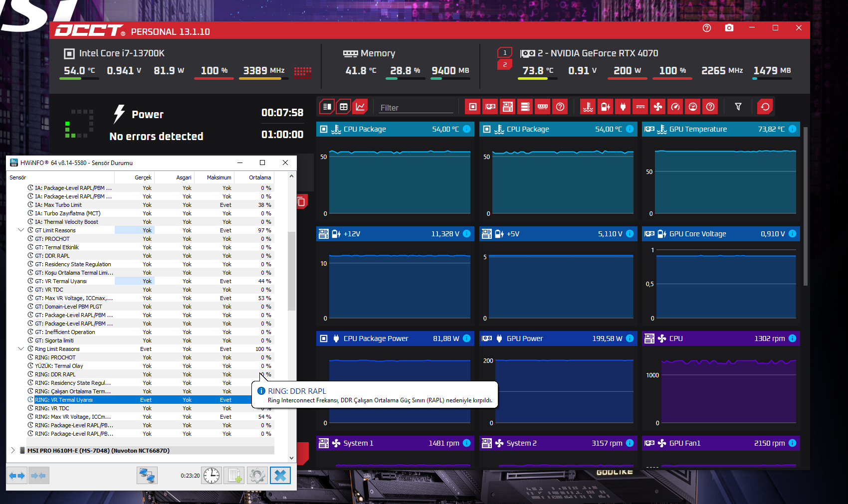Show info for GPU Fan1 graph
The width and height of the screenshot is (848, 504).
(792, 443)
